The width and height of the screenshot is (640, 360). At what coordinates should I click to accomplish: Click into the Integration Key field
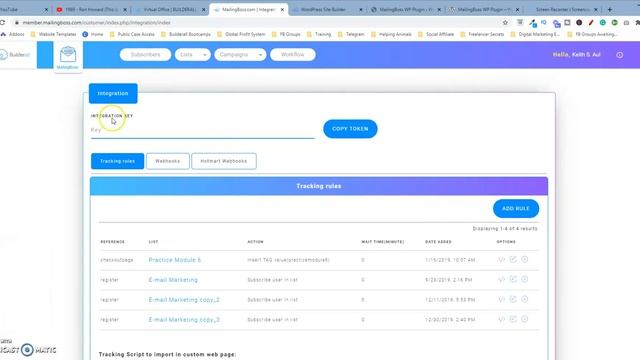(202, 130)
